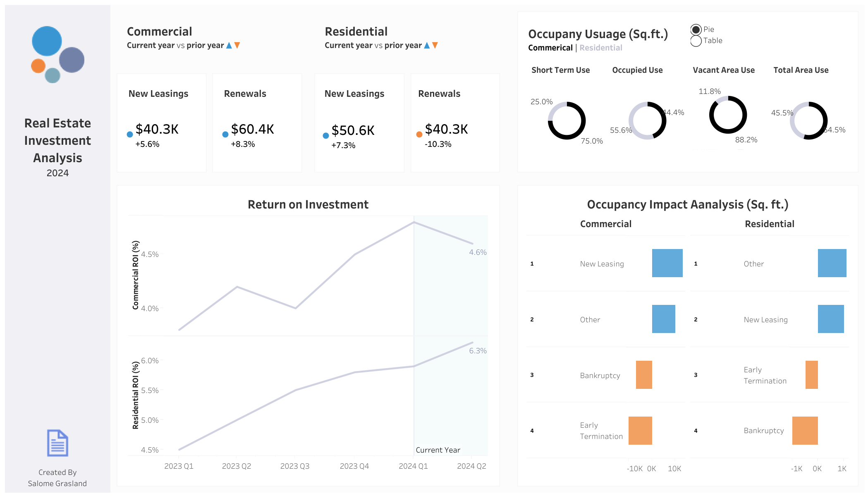Screen dimensions: 868x496
Task: Click the orange Early Termination bar in Commercial
Action: click(640, 431)
